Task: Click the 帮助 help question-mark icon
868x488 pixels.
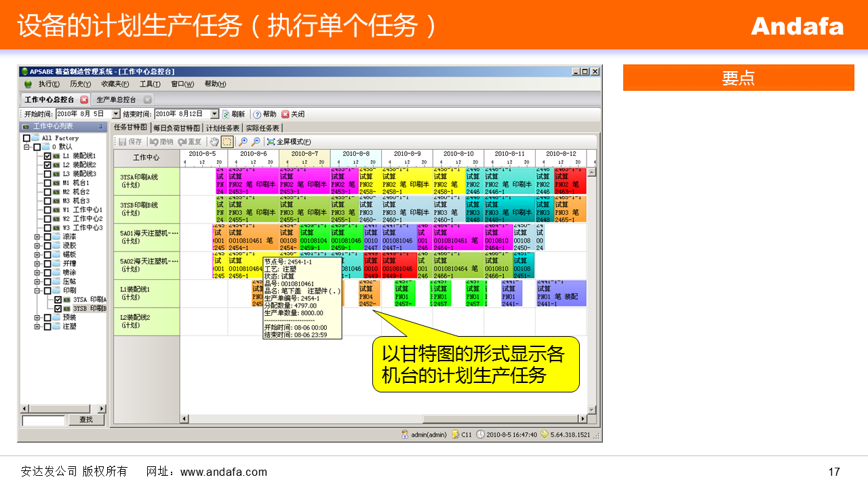Action: (257, 115)
